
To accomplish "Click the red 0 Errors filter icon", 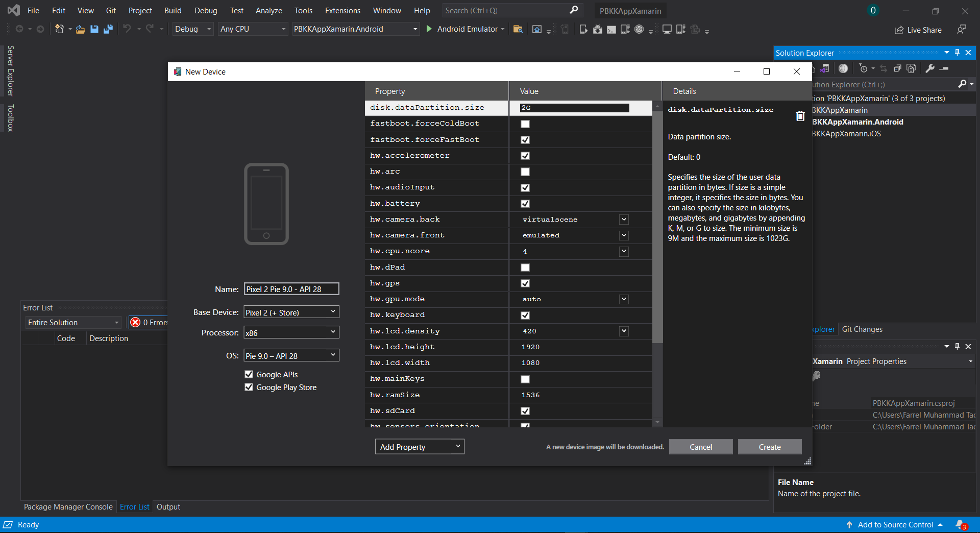I will point(135,322).
